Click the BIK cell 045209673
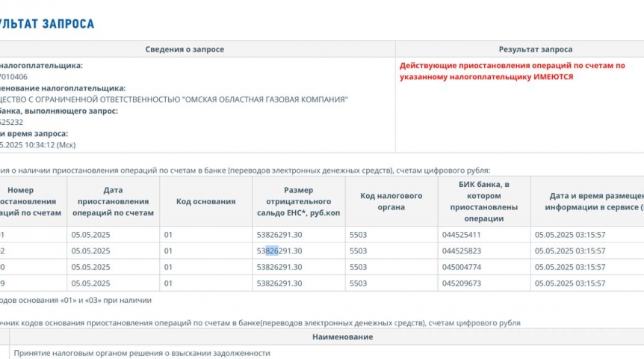Screen dimensions: 644x359 tap(461, 283)
